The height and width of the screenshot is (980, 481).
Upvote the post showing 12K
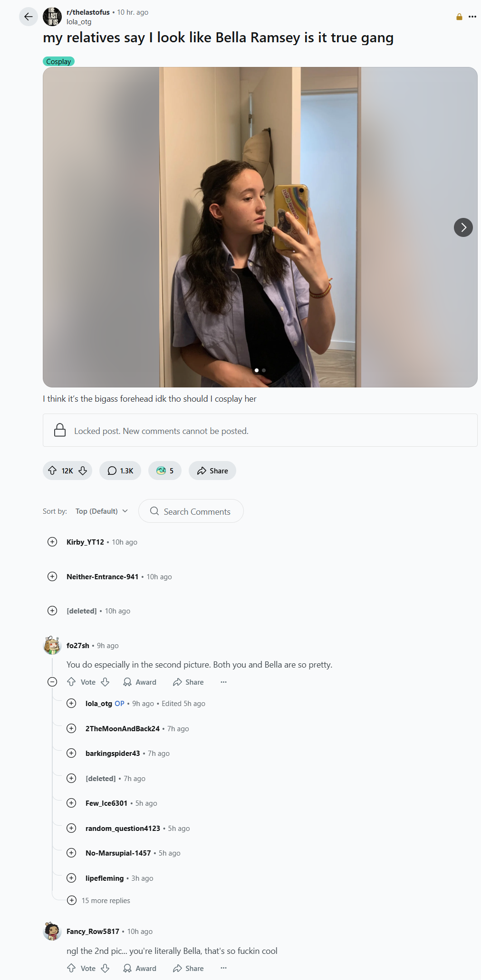click(x=52, y=471)
